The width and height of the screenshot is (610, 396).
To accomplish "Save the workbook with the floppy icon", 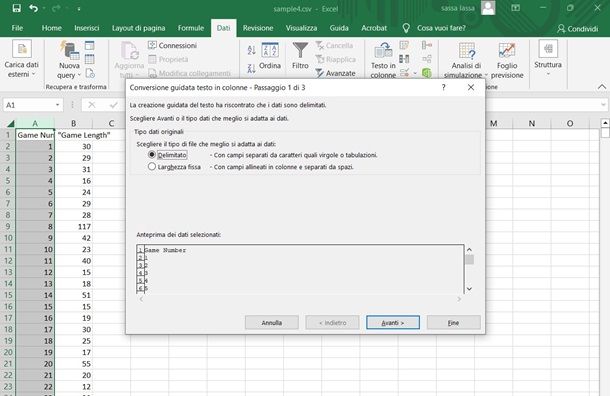I will (x=16, y=8).
